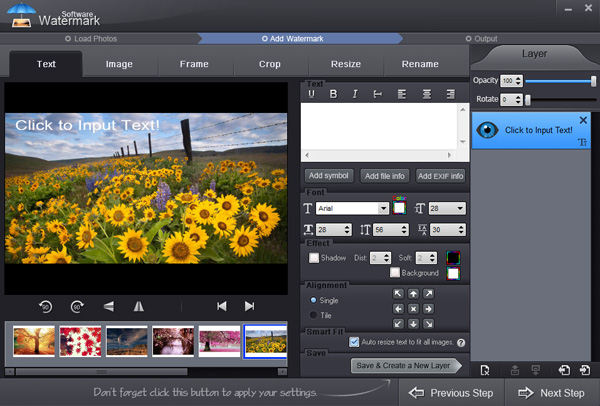This screenshot has width=600, height=406.
Task: Center-align the watermark position
Action: click(413, 309)
